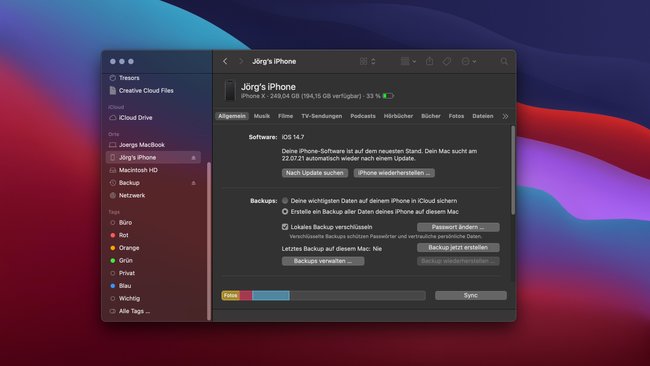The image size is (650, 366).
Task: Click the share icon in toolbar
Action: coord(429,61)
